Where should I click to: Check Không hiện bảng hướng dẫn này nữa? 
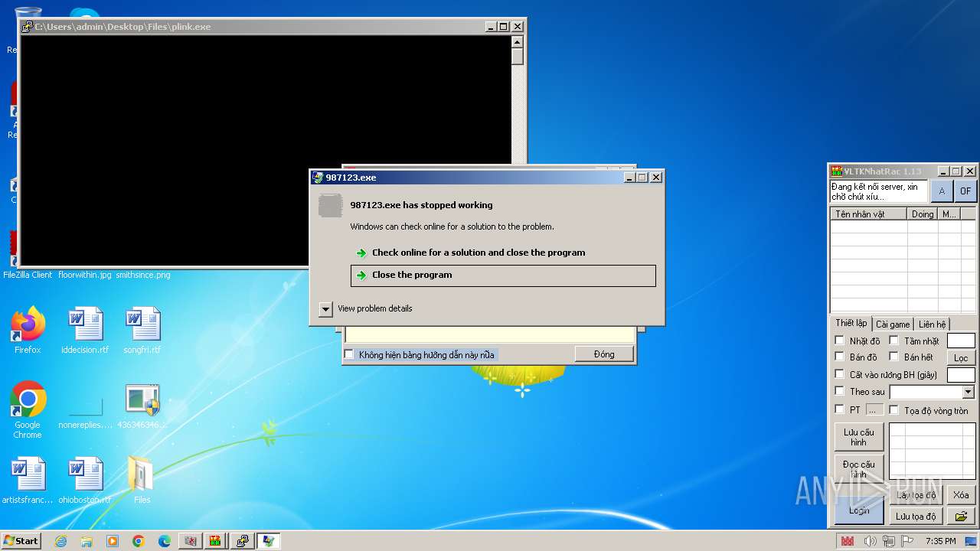point(349,354)
